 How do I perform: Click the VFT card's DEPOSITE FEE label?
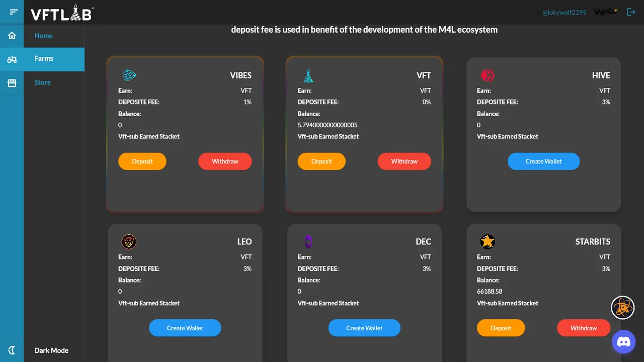318,102
